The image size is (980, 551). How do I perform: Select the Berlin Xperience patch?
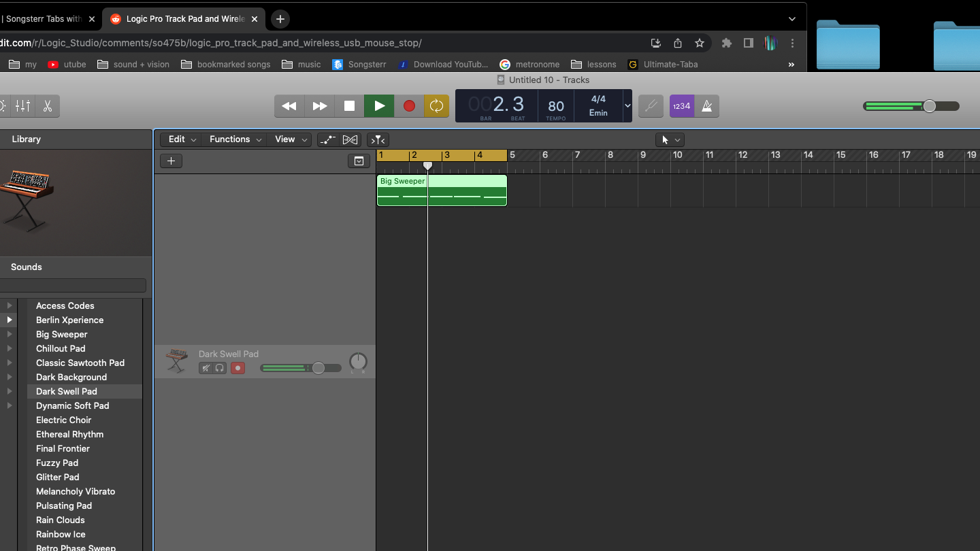click(70, 320)
